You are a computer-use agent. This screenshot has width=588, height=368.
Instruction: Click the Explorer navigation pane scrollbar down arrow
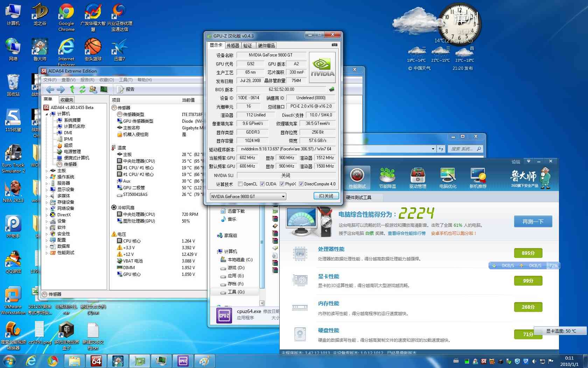point(262,303)
